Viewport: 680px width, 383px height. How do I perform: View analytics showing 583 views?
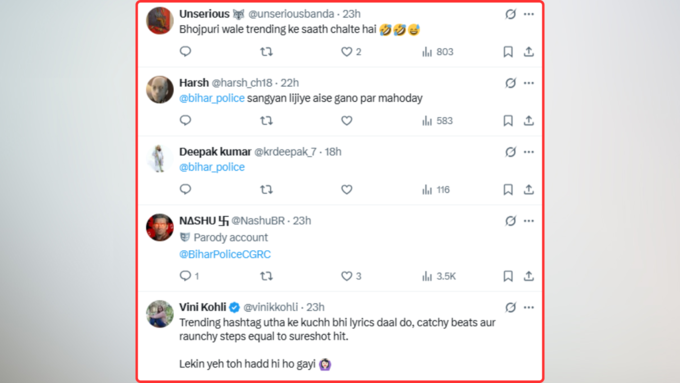click(x=437, y=121)
